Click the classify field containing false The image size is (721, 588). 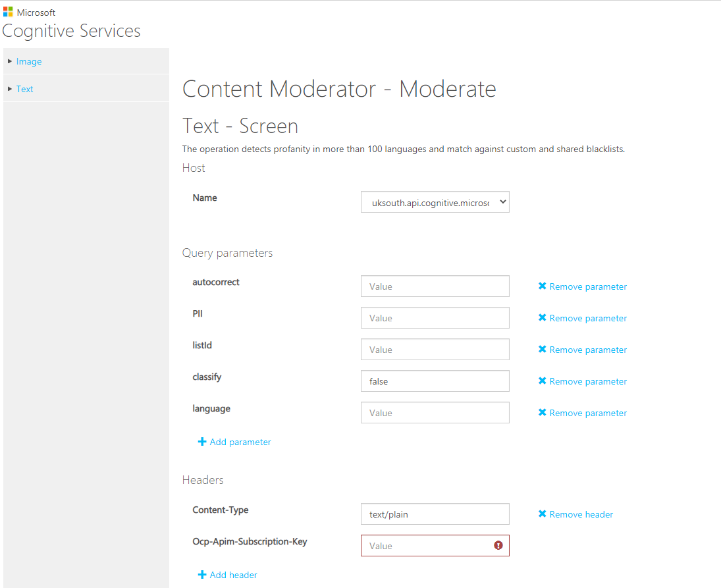(x=435, y=381)
